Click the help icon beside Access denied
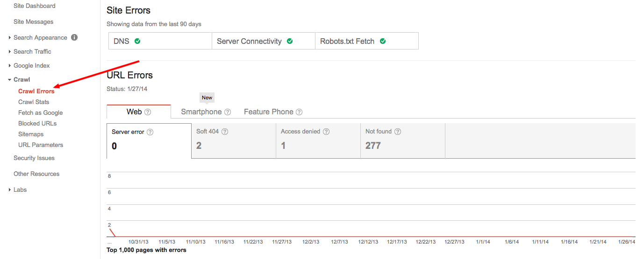Image resolution: width=644 pixels, height=259 pixels. [326, 132]
